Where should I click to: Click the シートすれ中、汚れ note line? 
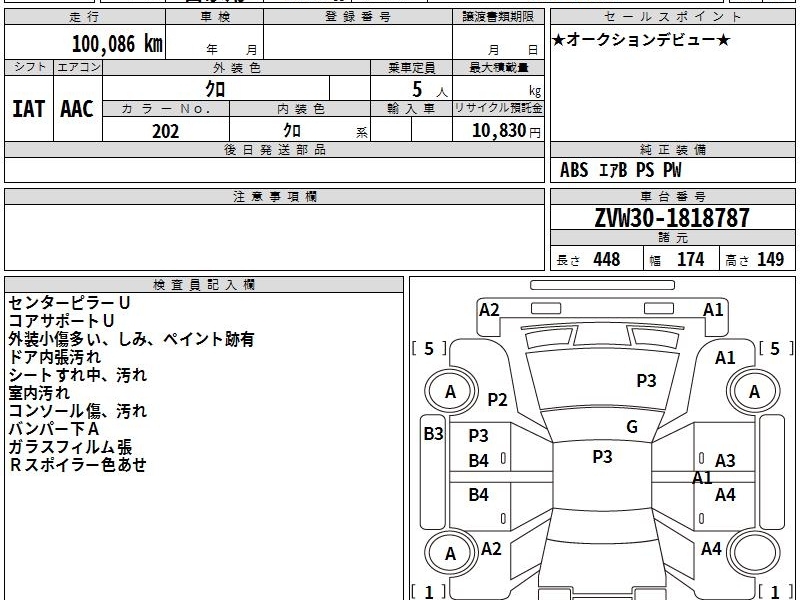[x=78, y=375]
